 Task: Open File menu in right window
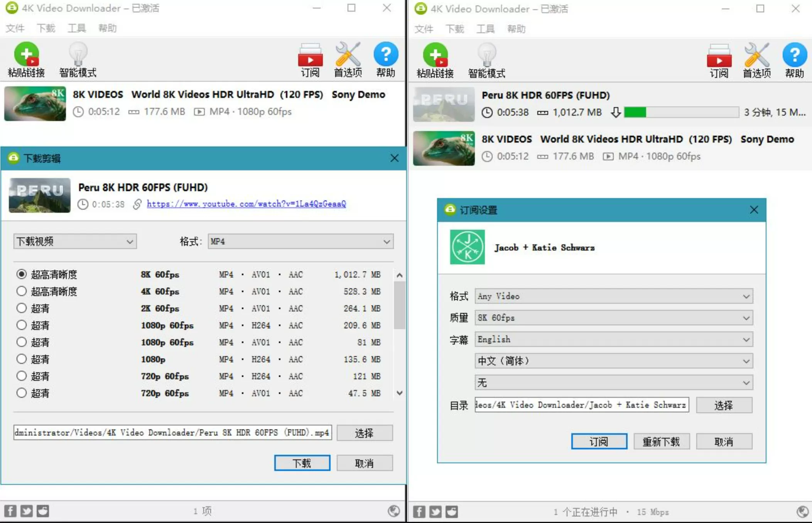point(424,29)
